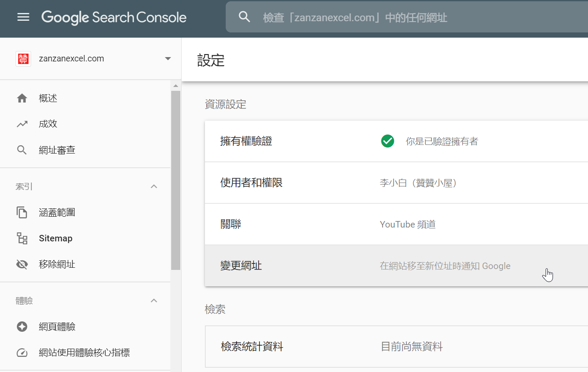Open the 關聯 associations row
This screenshot has width=588, height=372.
[396, 224]
